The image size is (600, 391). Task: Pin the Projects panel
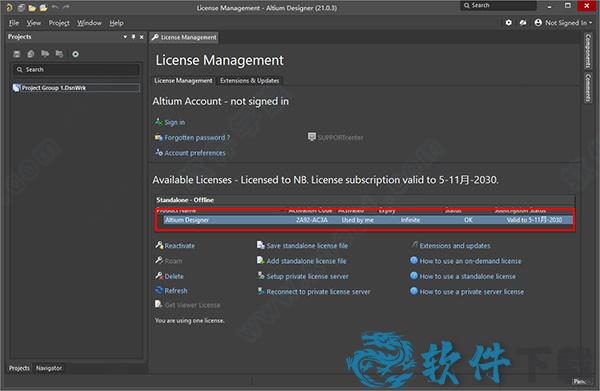[134, 37]
